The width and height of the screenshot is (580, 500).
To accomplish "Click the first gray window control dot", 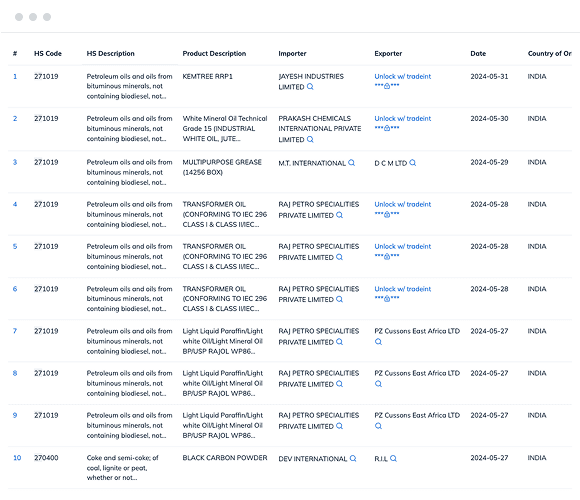I will click(19, 17).
